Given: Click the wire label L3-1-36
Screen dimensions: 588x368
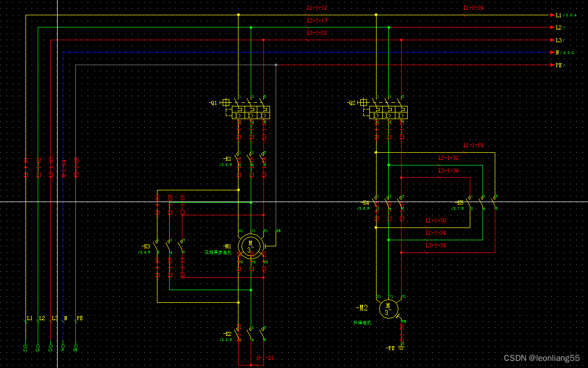Looking at the screenshot, I should 448,171.
